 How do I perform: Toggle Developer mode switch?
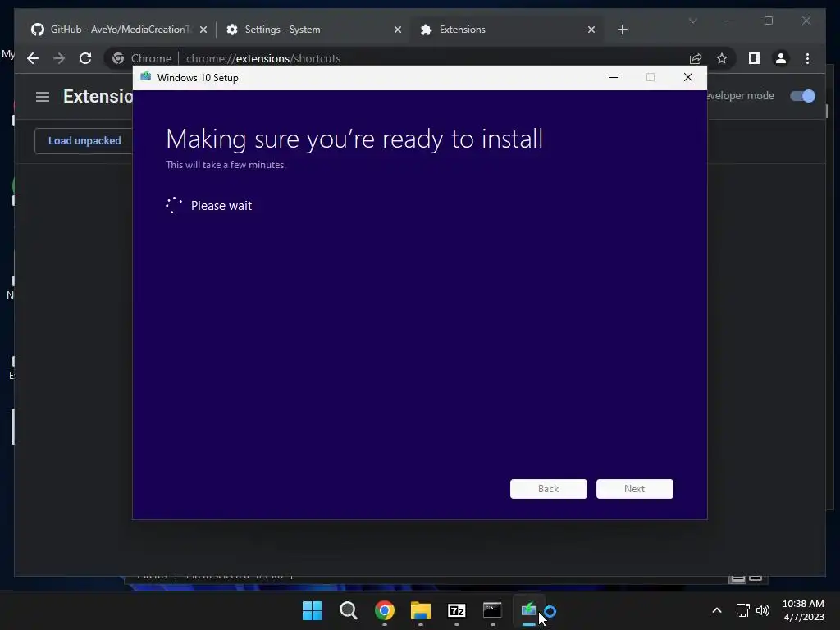802,96
